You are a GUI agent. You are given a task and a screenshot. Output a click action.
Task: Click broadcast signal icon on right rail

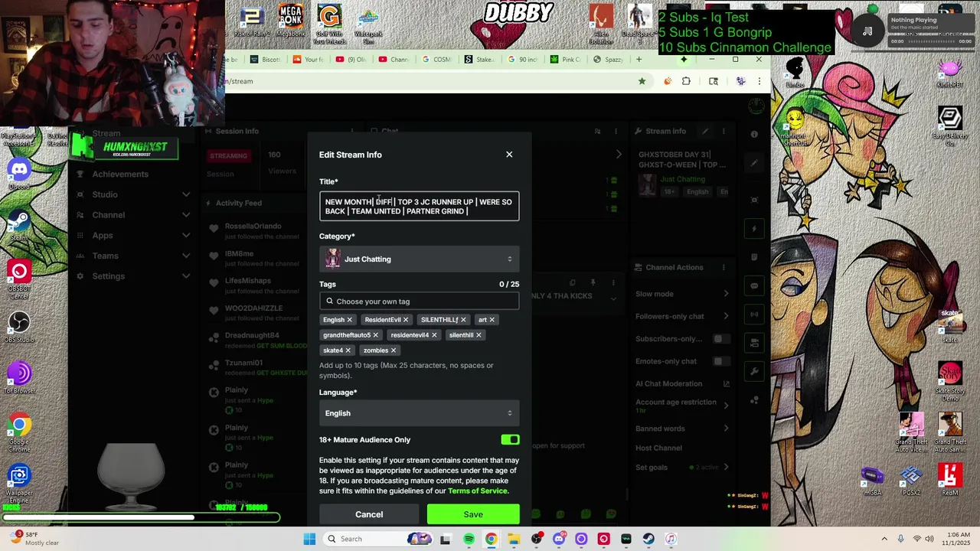coord(754,314)
